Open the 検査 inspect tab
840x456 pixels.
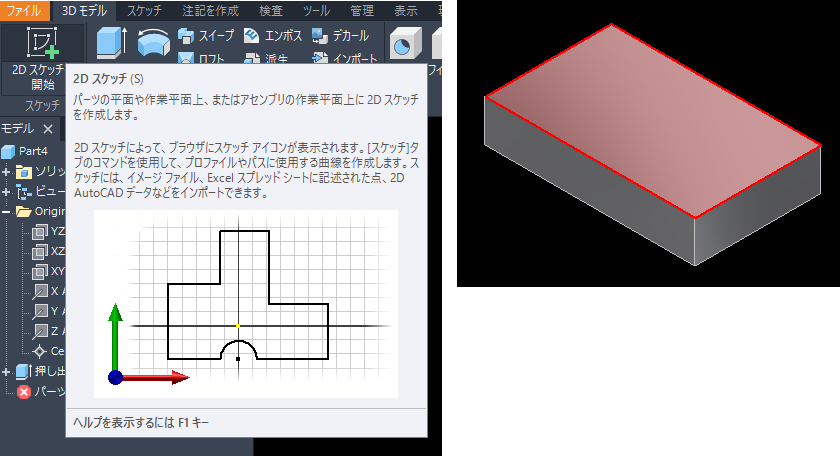point(271,11)
